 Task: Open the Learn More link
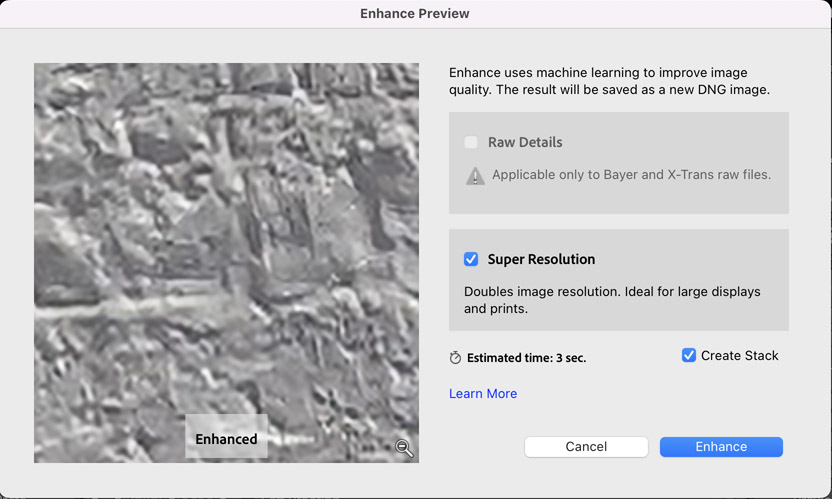[x=483, y=393]
